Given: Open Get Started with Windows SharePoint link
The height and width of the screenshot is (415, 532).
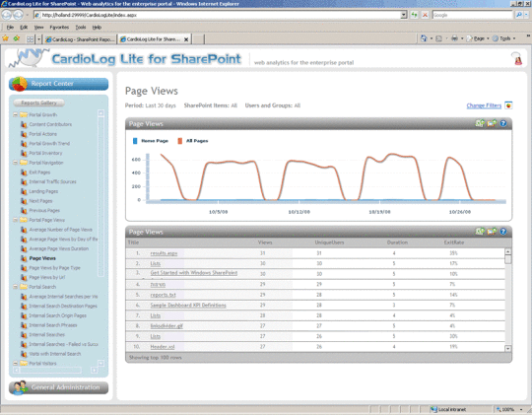Looking at the screenshot, I should 194,273.
